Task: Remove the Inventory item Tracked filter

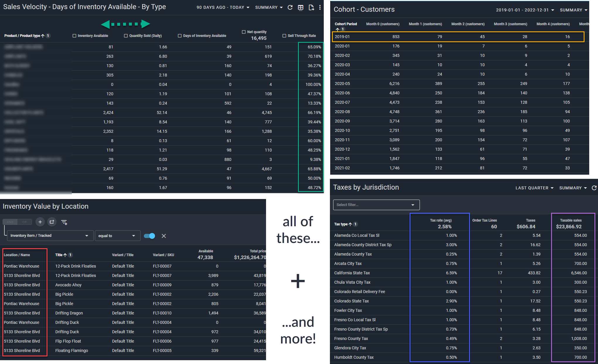Action: [164, 236]
